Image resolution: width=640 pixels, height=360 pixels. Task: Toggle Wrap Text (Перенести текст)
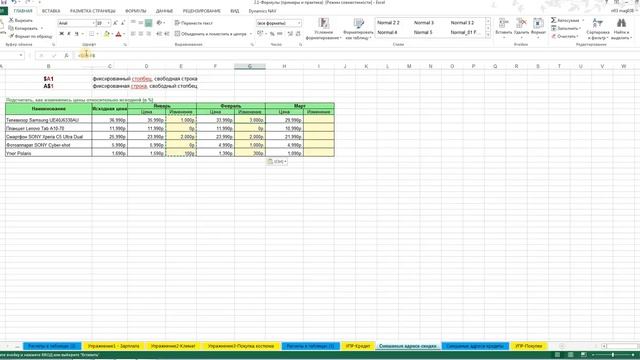click(x=193, y=23)
